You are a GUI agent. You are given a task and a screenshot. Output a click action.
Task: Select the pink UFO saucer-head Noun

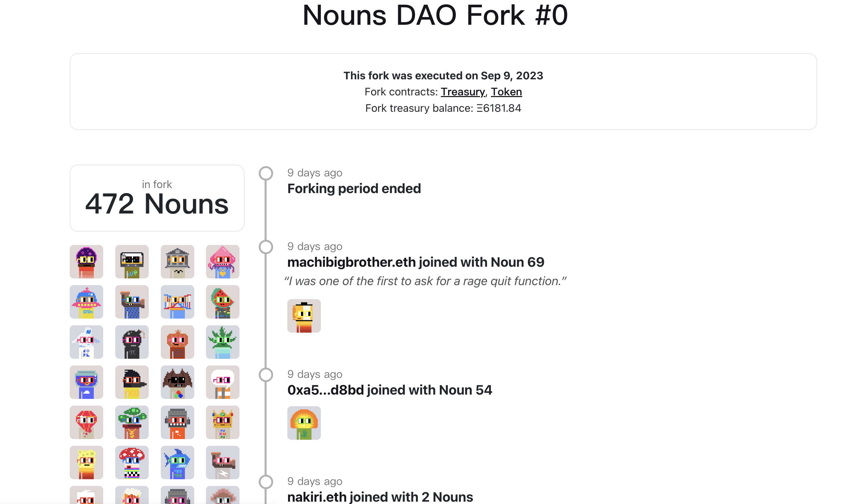[x=86, y=302]
